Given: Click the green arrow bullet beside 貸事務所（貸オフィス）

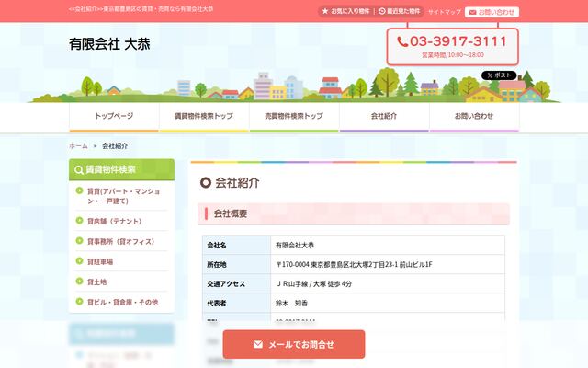Looking at the screenshot, I should coord(79,241).
